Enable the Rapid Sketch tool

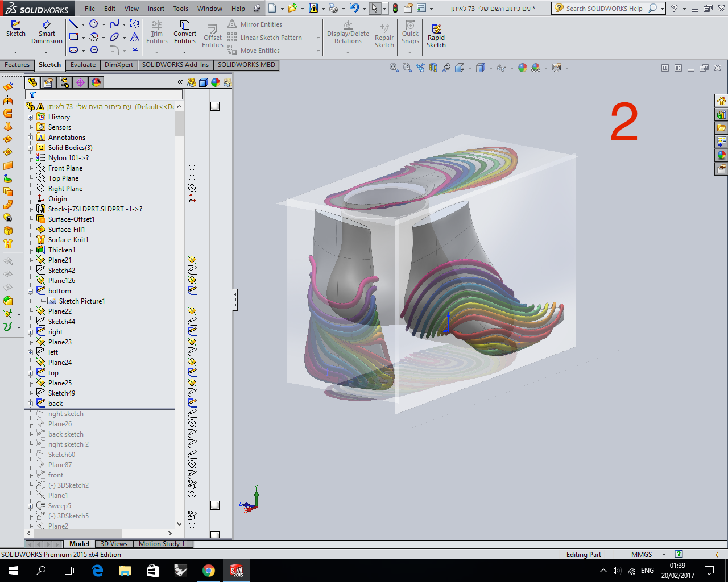pos(436,32)
